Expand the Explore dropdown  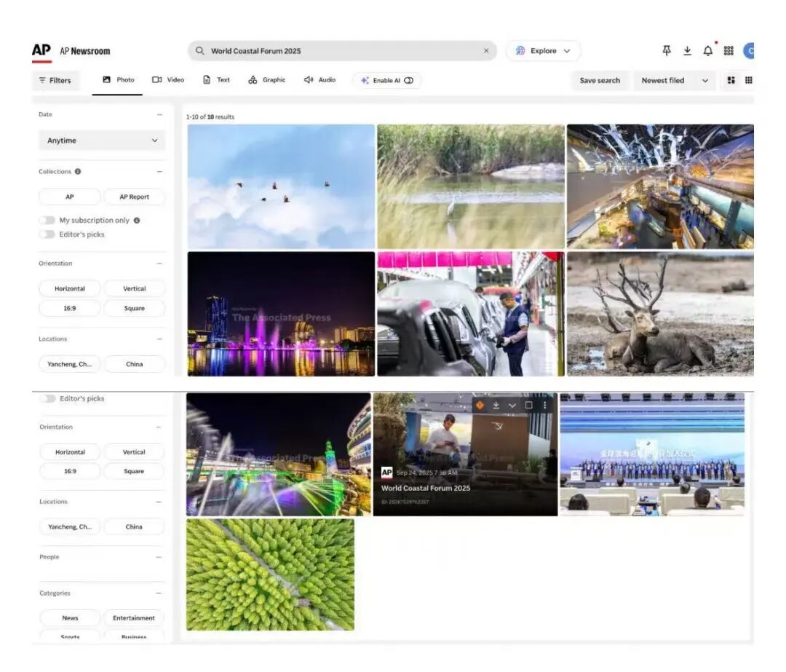pyautogui.click(x=543, y=51)
